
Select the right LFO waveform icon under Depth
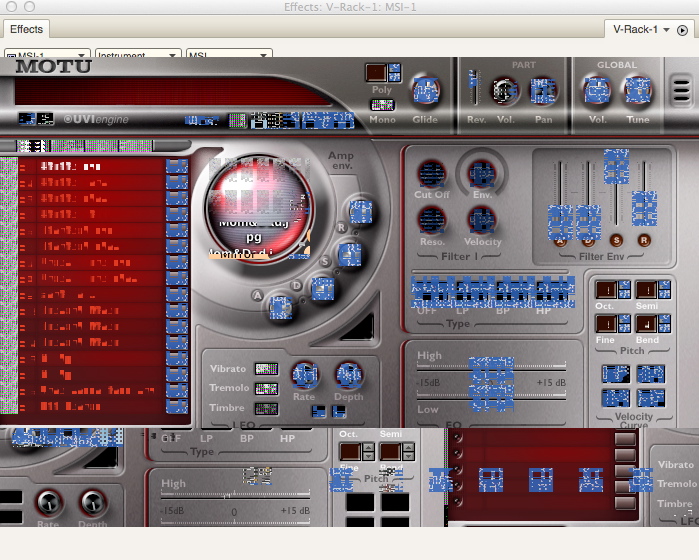point(339,412)
